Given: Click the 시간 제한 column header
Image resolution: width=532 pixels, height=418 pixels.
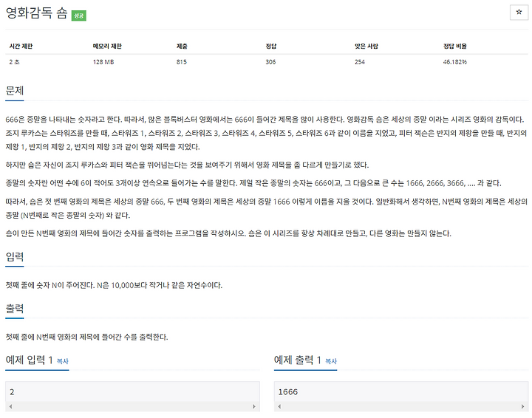Looking at the screenshot, I should coord(21,46).
